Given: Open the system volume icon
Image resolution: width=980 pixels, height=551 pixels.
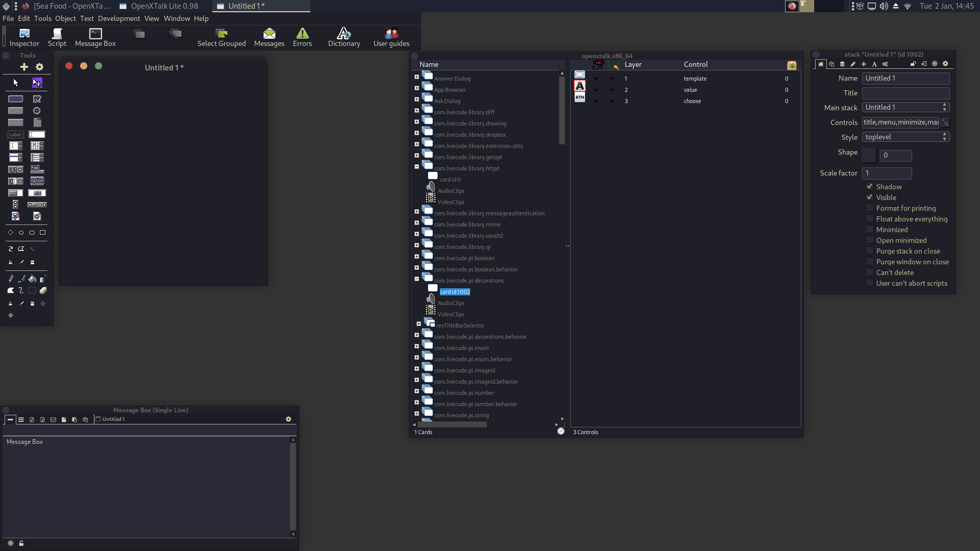Looking at the screenshot, I should [884, 6].
